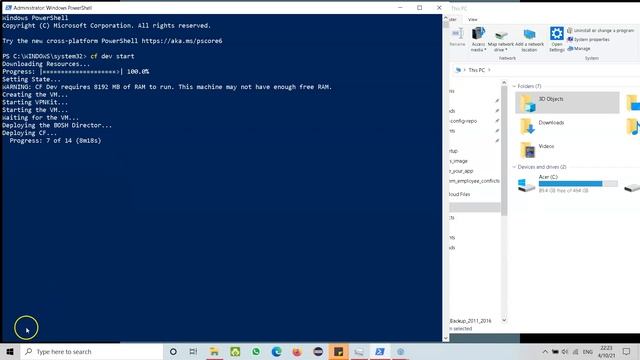Screen dimensions: 640x360
Task: Click the _your_app item in navigation pane
Action: coord(462,171)
